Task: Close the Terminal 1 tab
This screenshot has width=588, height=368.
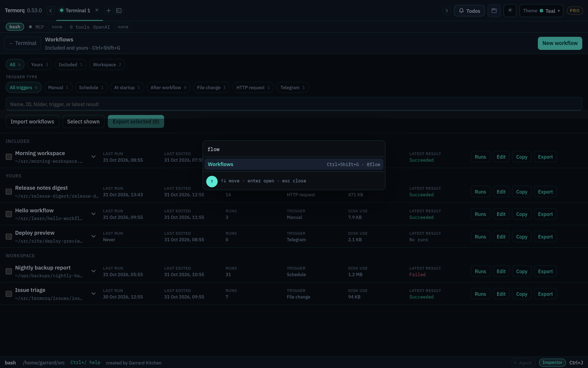Action: [97, 10]
